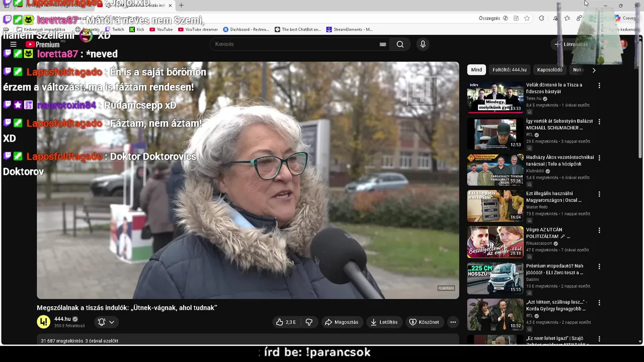Viewport: 644px width, 362px height.
Task: Open the Hadházy Ákos video thumbnail
Action: tap(495, 170)
